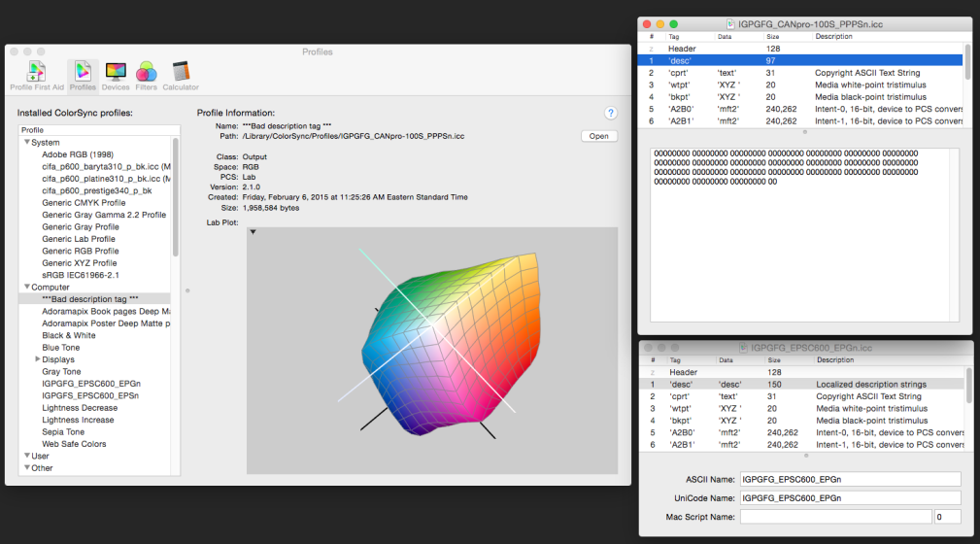Select Lightness Increase profile
Viewport: 980px width, 544px height.
click(x=78, y=420)
